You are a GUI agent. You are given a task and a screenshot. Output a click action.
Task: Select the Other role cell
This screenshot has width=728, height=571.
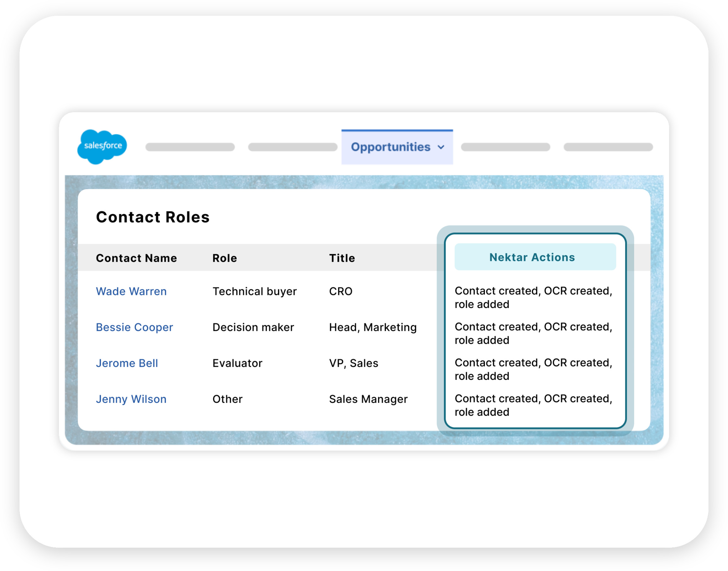point(227,399)
